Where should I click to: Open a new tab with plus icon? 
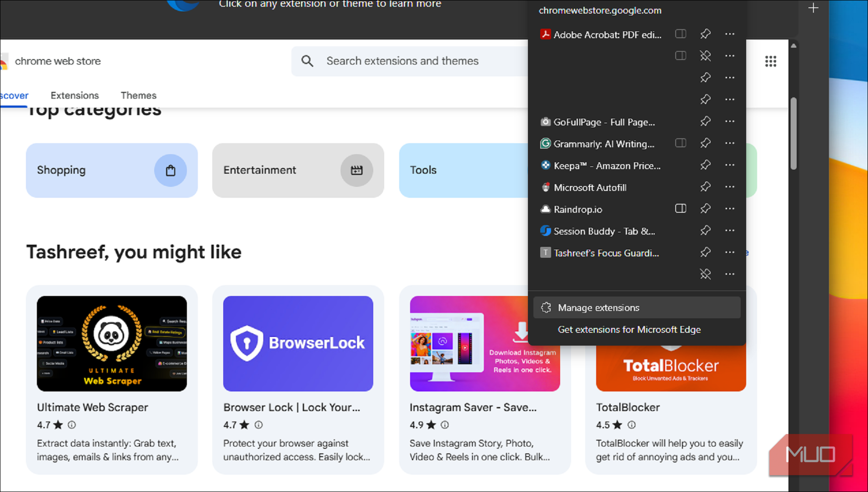click(x=813, y=8)
